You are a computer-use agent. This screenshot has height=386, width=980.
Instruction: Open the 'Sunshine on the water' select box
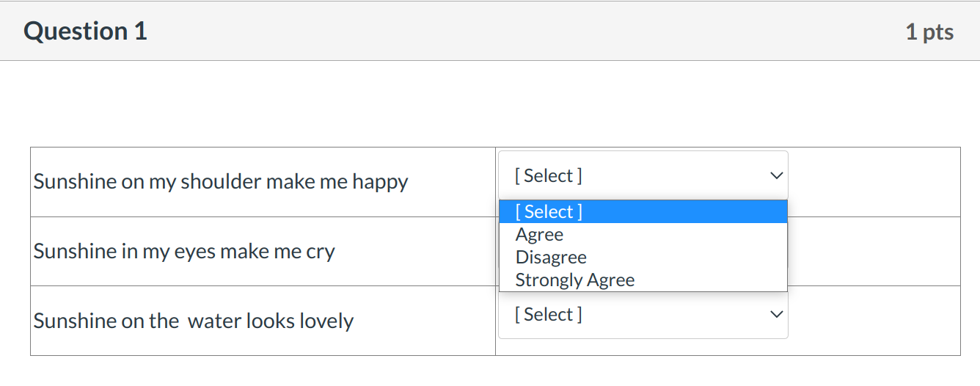click(643, 315)
